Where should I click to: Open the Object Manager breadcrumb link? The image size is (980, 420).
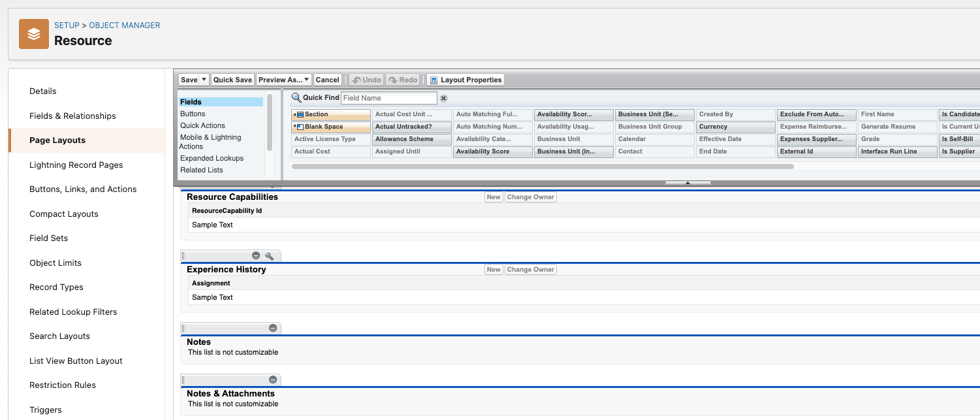click(125, 25)
